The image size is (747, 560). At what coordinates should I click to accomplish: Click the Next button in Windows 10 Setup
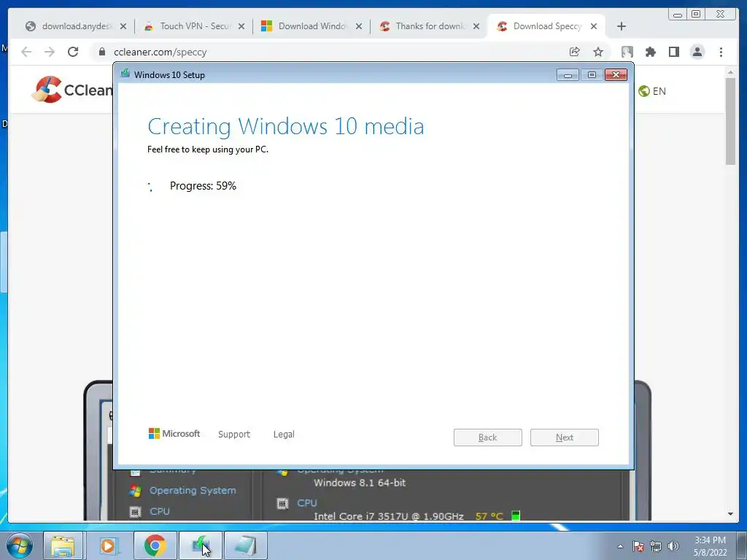[565, 437]
